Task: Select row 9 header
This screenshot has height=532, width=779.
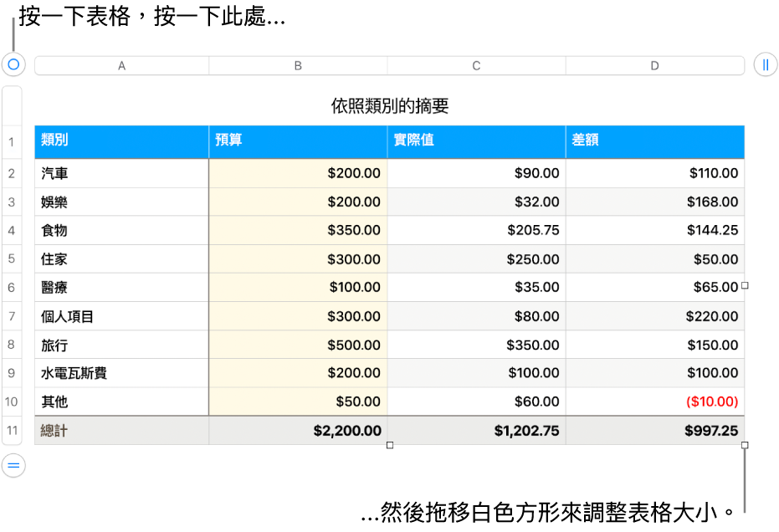Action: tap(12, 373)
